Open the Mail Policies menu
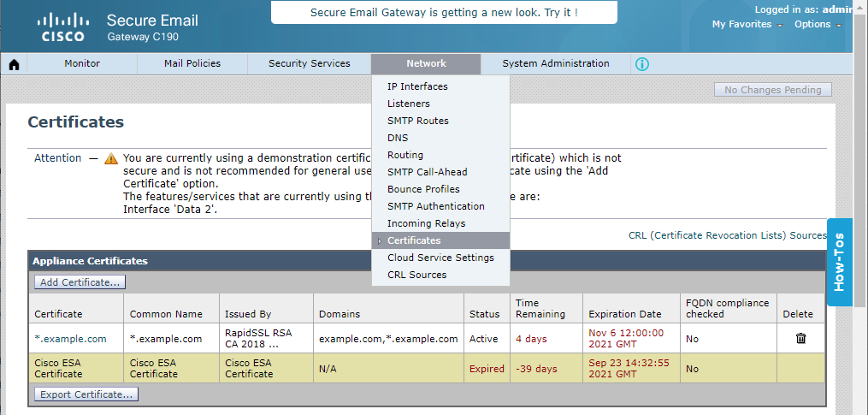 (x=192, y=63)
